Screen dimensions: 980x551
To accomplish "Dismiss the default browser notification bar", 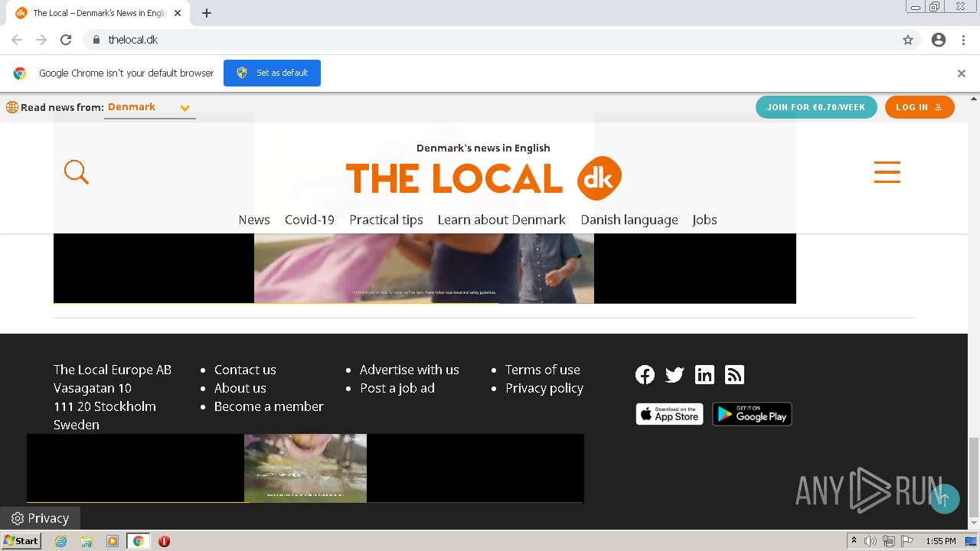I will (962, 73).
